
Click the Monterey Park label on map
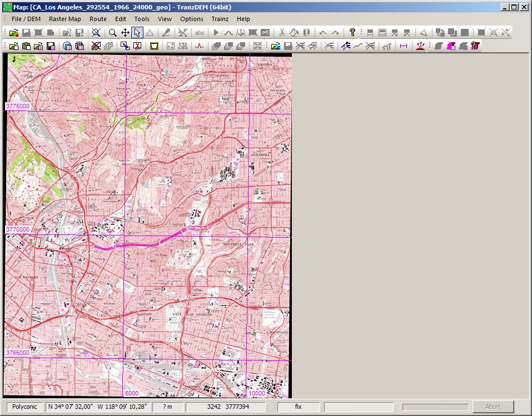coord(238,244)
